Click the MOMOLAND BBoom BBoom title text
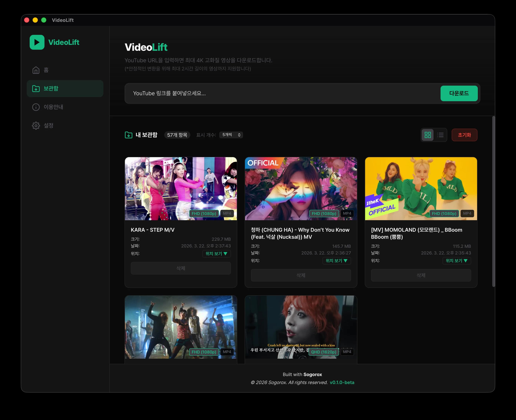Viewport: 516px width, 420px height. 417,233
